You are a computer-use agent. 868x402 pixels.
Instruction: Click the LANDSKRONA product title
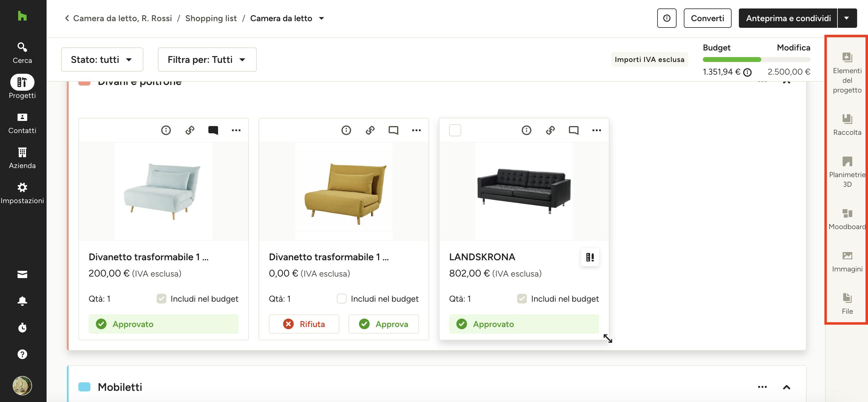coord(482,257)
